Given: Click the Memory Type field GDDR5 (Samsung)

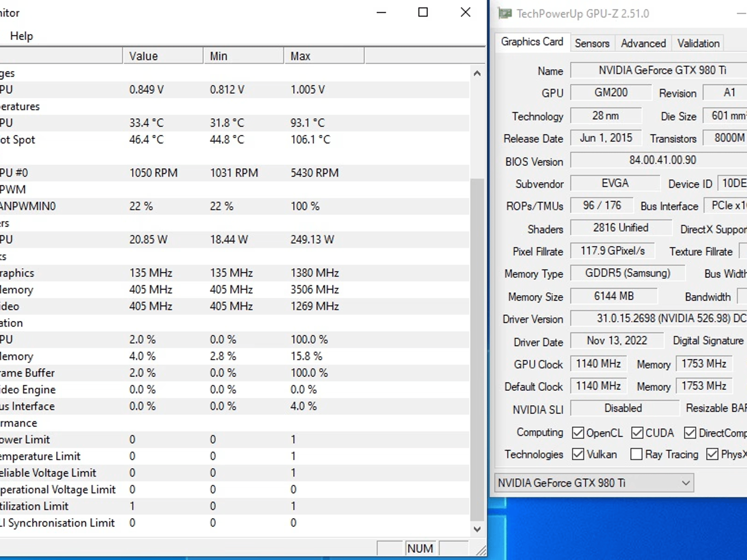Looking at the screenshot, I should tap(628, 273).
